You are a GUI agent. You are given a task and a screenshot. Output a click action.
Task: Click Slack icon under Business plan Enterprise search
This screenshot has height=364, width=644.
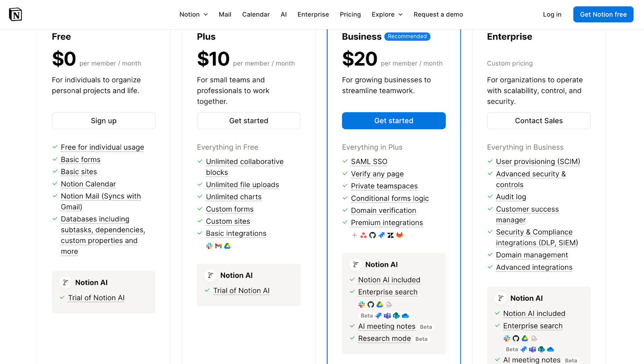(x=361, y=304)
